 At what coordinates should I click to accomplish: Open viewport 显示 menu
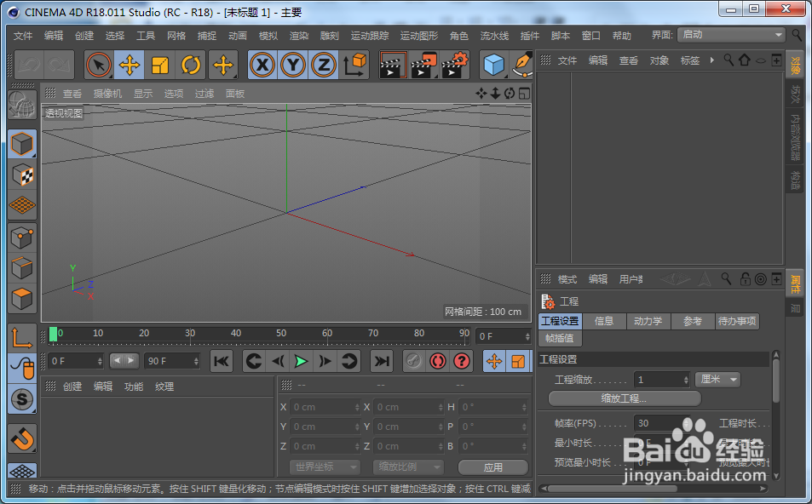click(x=143, y=94)
